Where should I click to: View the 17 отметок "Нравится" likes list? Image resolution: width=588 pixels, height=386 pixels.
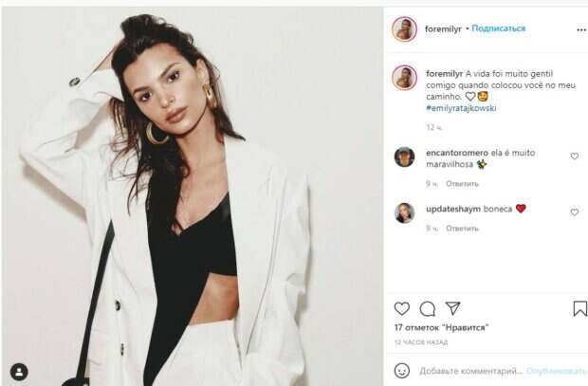click(x=441, y=328)
